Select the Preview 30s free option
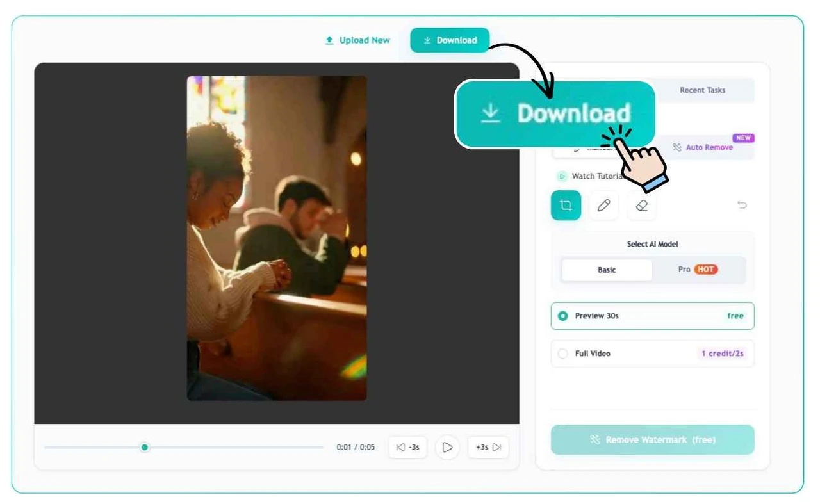 [652, 316]
